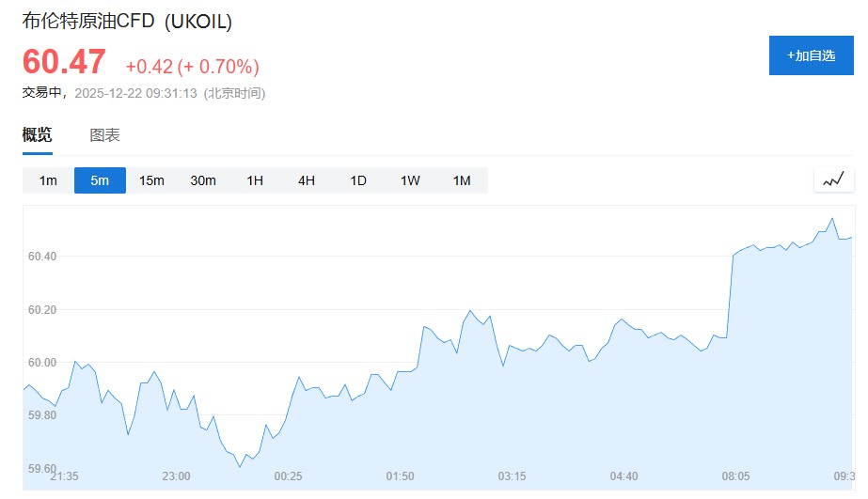Select the 1D daily interval
Screen dimensions: 868x499
[358, 180]
